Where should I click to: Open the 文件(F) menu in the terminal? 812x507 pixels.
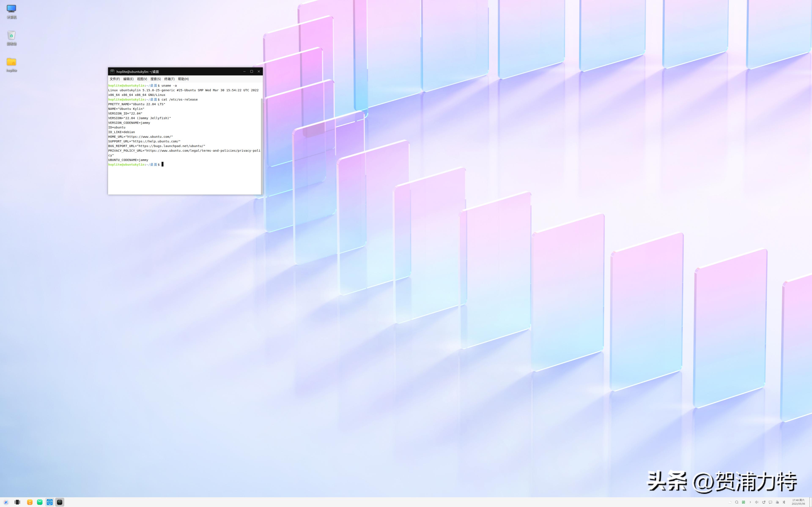pyautogui.click(x=114, y=79)
